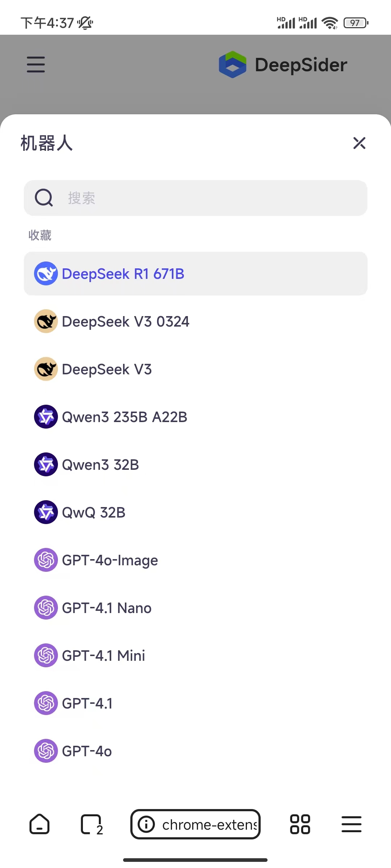This screenshot has width=391, height=868.
Task: Choose DeepSeek V3 from the list
Action: coord(107,369)
